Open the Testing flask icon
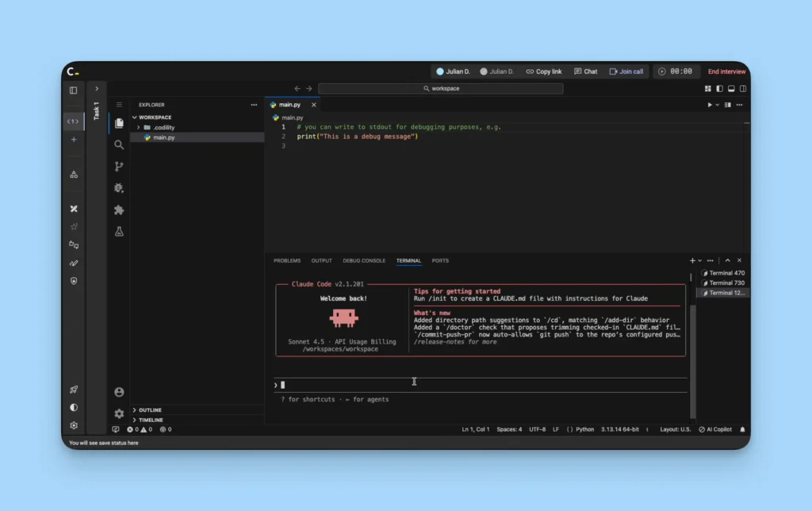The width and height of the screenshot is (812, 511). (x=119, y=232)
